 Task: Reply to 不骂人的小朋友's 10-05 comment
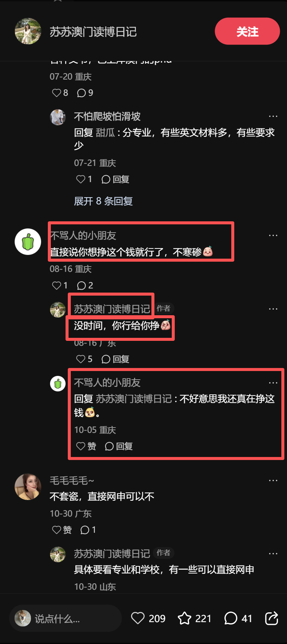(x=119, y=446)
